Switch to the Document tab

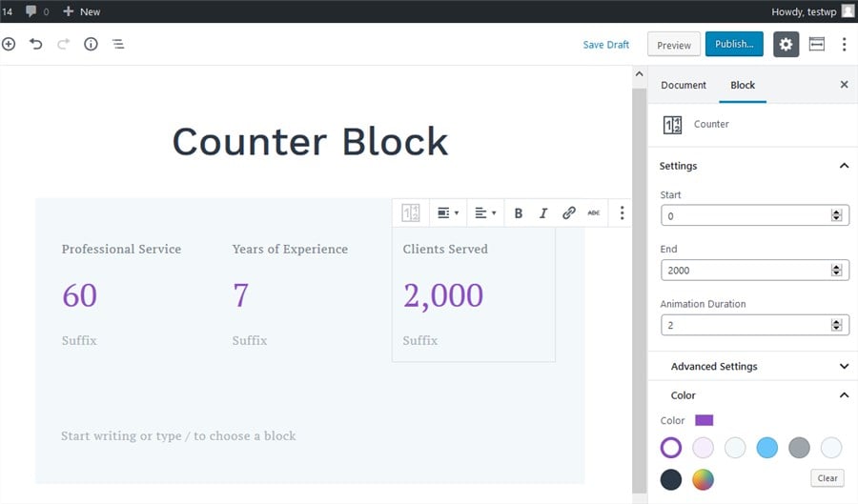pos(684,85)
